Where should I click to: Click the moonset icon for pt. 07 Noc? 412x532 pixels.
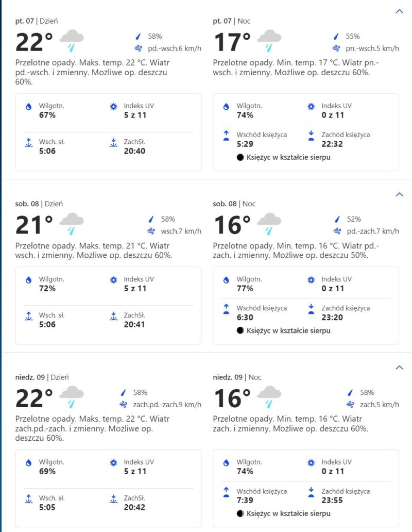click(x=311, y=136)
